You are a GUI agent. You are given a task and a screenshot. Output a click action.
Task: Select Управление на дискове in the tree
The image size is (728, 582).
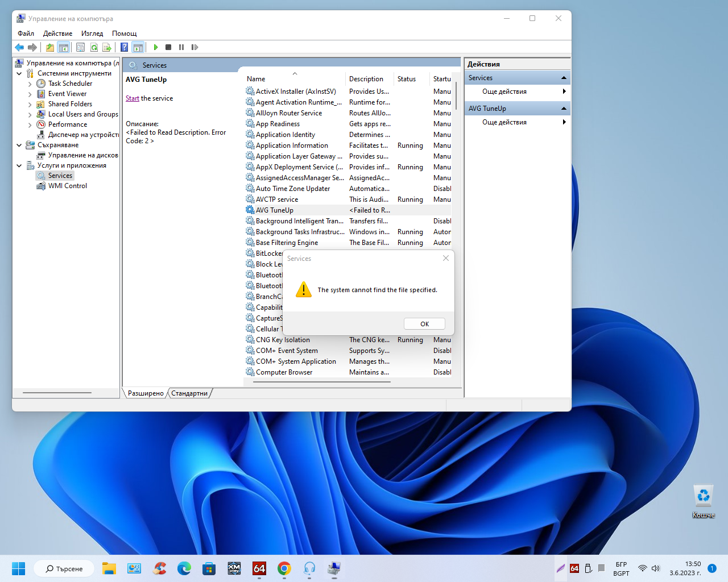pos(78,155)
